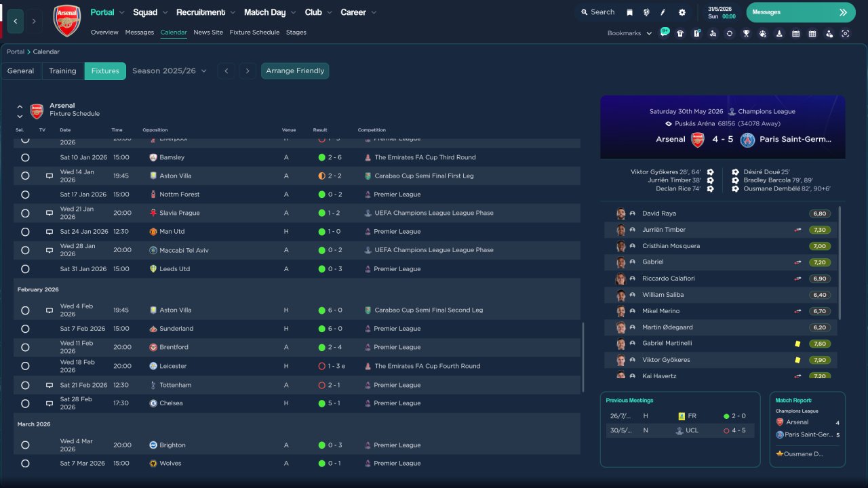Screen dimensions: 868x488
Task: Open the Fixture Schedule sub-tab
Action: [254, 33]
